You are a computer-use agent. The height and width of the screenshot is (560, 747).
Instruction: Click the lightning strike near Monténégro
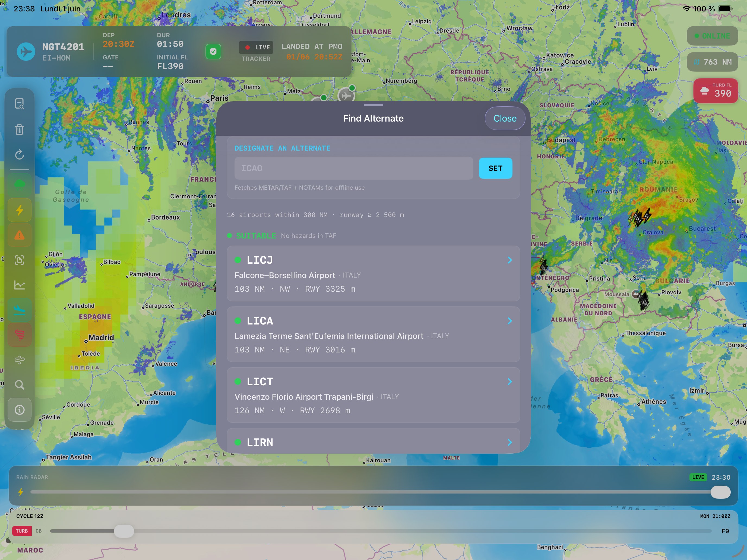pos(543,266)
